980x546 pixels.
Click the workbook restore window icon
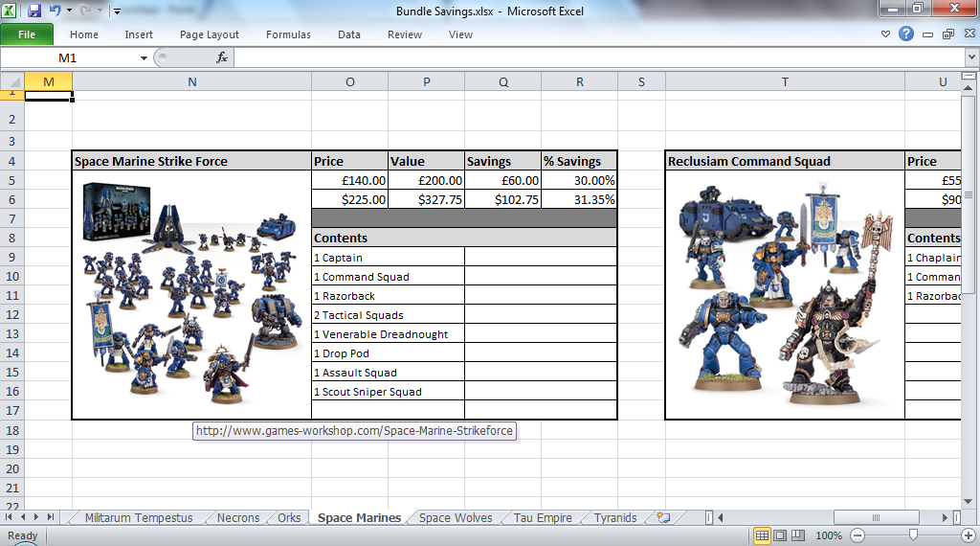[x=948, y=34]
